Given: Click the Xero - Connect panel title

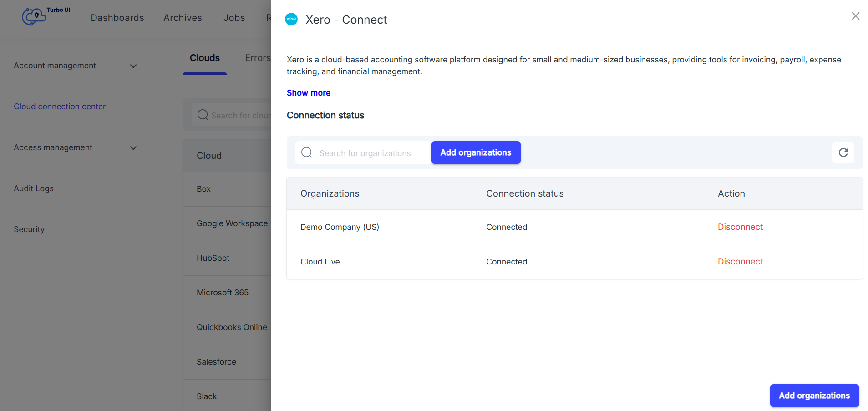Looking at the screenshot, I should (x=346, y=20).
